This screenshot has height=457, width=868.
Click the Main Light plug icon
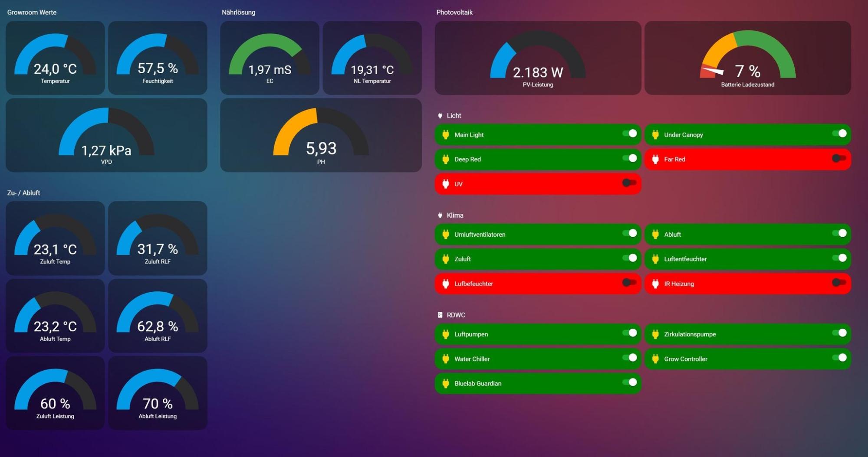click(x=445, y=135)
